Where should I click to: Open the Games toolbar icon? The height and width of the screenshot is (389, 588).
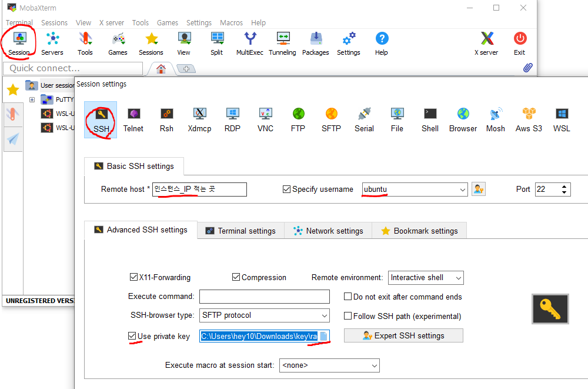click(118, 44)
